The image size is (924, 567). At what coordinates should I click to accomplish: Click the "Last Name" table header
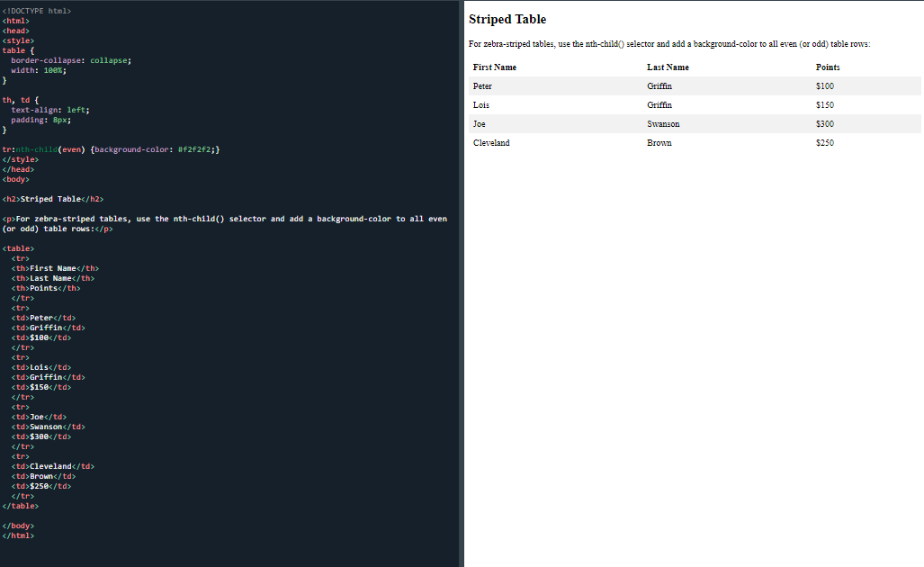point(668,67)
